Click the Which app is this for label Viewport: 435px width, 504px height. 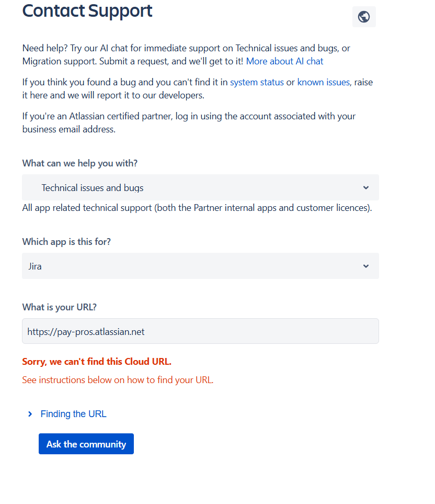(66, 242)
